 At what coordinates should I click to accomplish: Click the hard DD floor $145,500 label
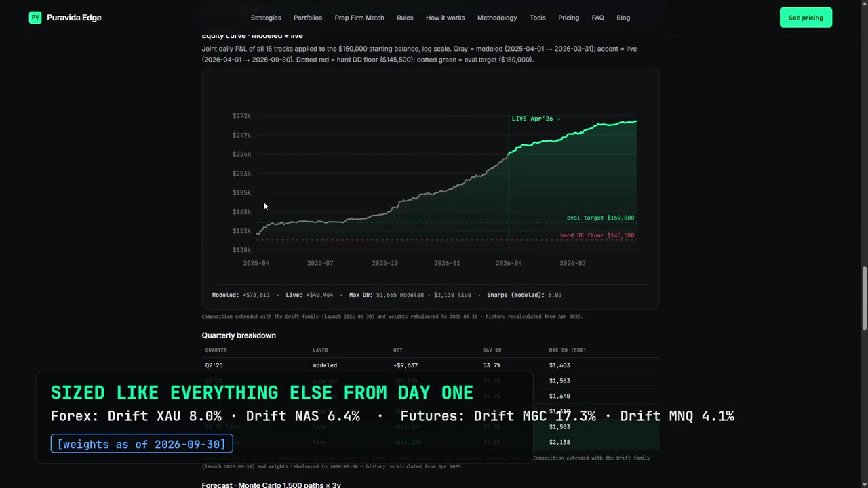597,235
